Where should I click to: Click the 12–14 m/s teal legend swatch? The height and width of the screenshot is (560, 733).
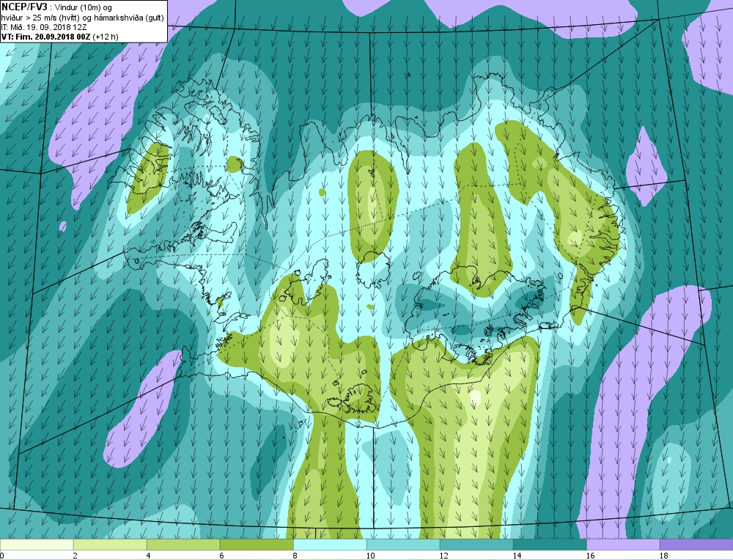pos(476,545)
